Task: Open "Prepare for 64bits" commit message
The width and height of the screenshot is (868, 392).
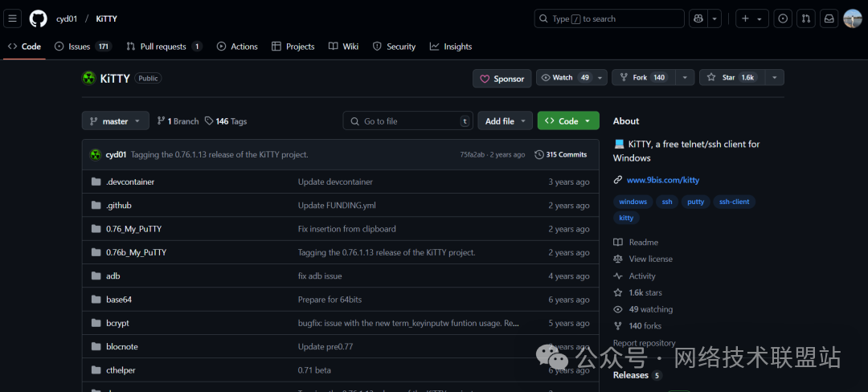Action: click(330, 300)
